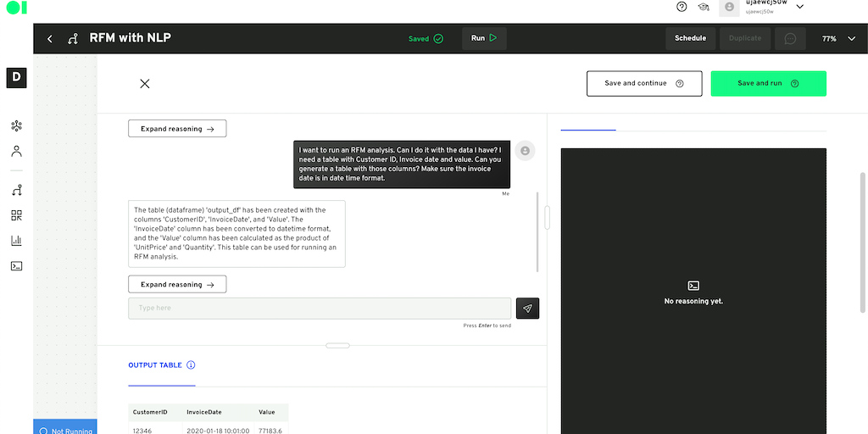868x434 pixels.
Task: Close the editor panel with X icon
Action: (144, 84)
